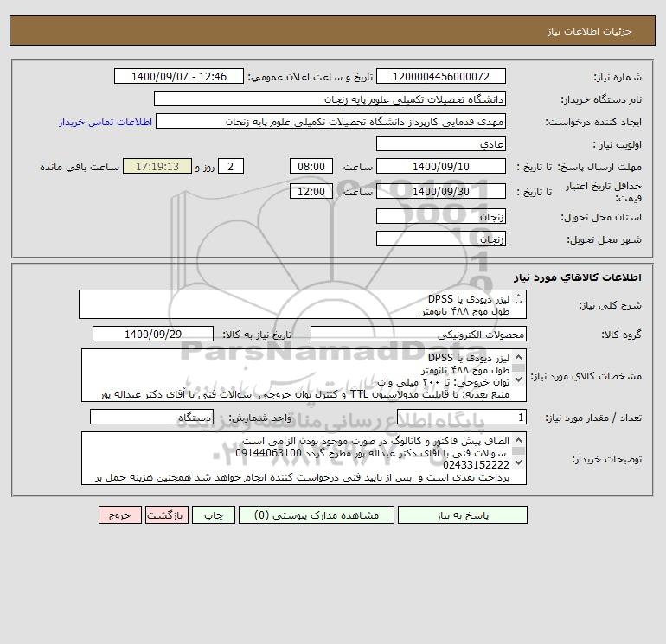666x644 pixels.
Task: Click remaining days field showing 2
Action: 231,167
